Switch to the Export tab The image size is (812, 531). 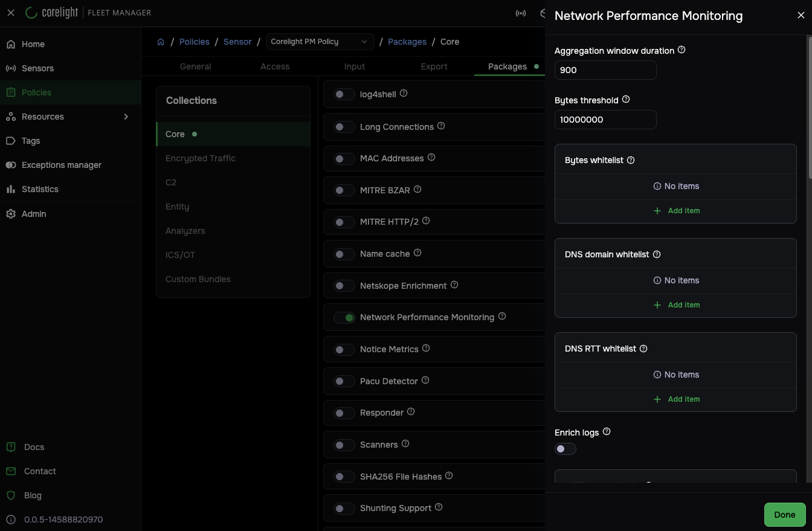click(434, 66)
